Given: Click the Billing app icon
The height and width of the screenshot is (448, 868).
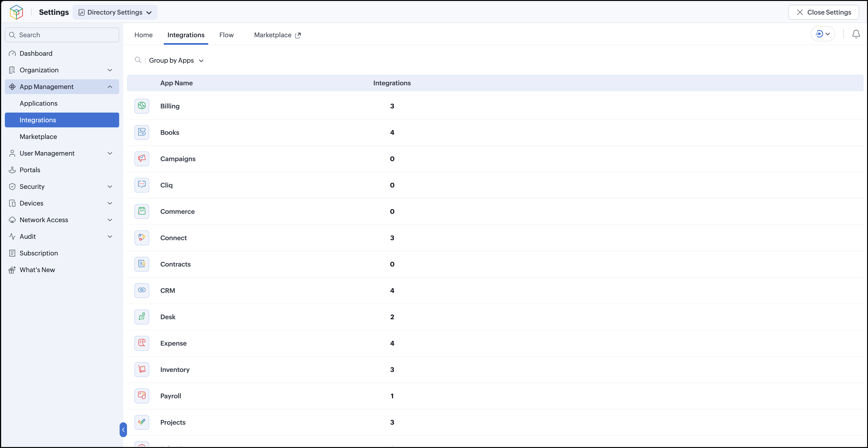Looking at the screenshot, I should point(142,106).
